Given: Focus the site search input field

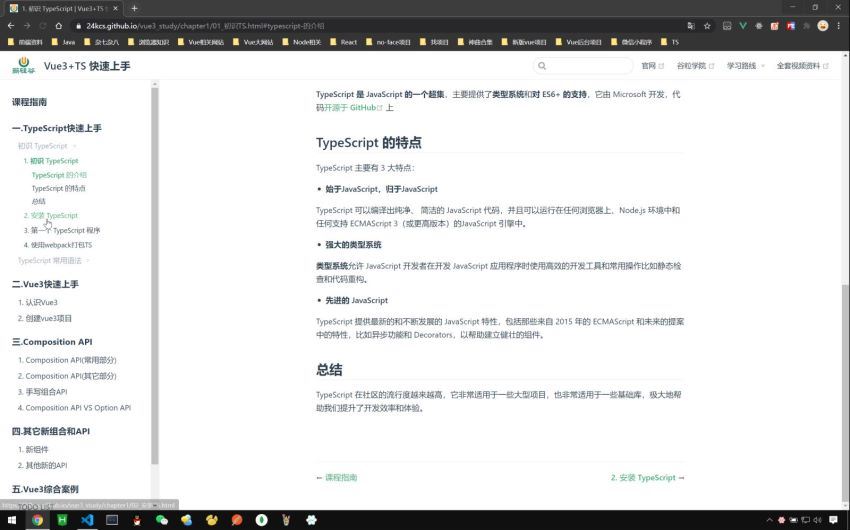Looking at the screenshot, I should 583,66.
